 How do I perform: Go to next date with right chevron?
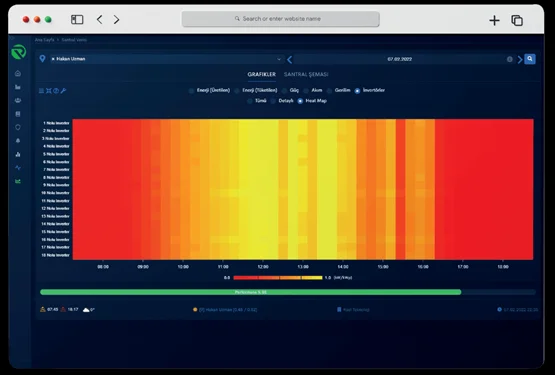tap(520, 59)
